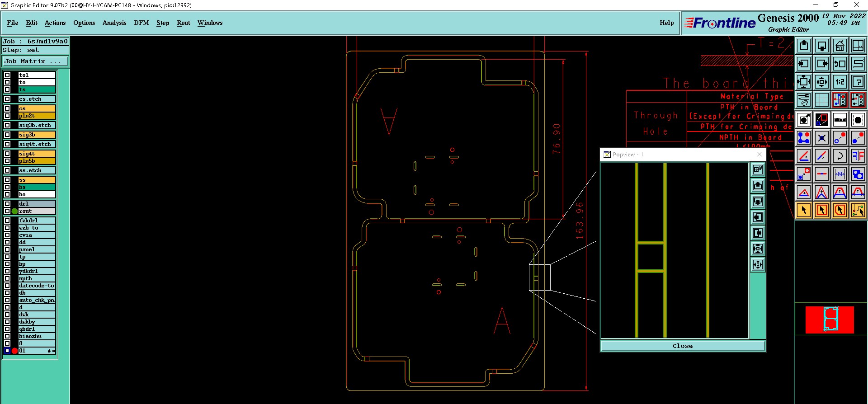Open the Job Matrix ... selector
Screen dimensions: 868x404
coord(35,61)
